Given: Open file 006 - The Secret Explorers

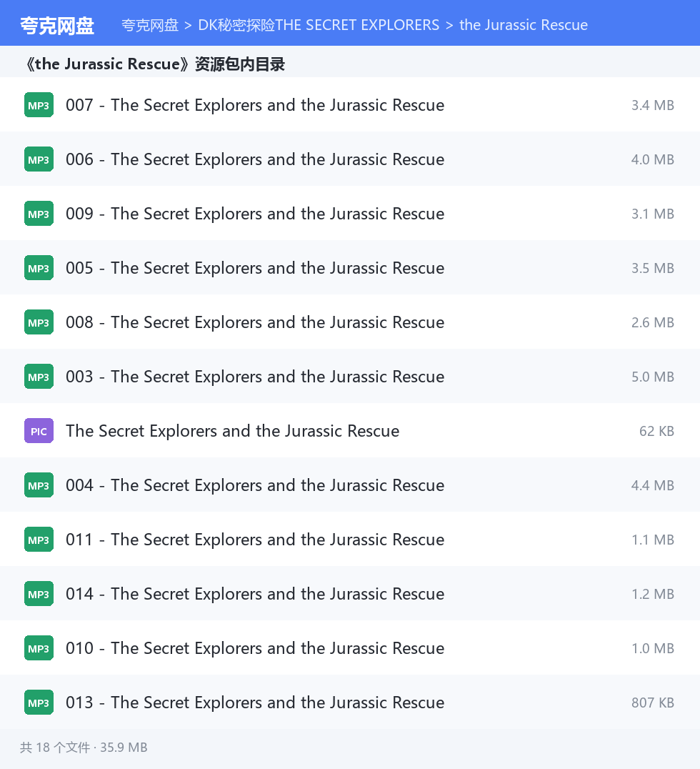Looking at the screenshot, I should coord(255,159).
